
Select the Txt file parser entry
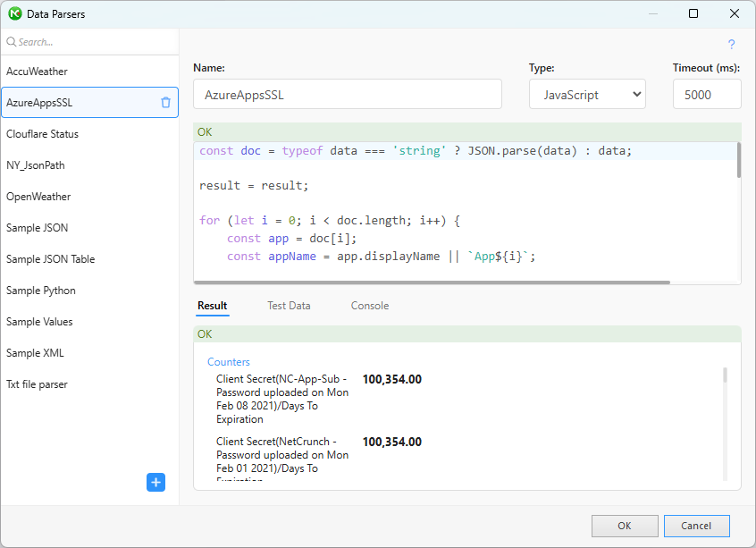(x=89, y=384)
